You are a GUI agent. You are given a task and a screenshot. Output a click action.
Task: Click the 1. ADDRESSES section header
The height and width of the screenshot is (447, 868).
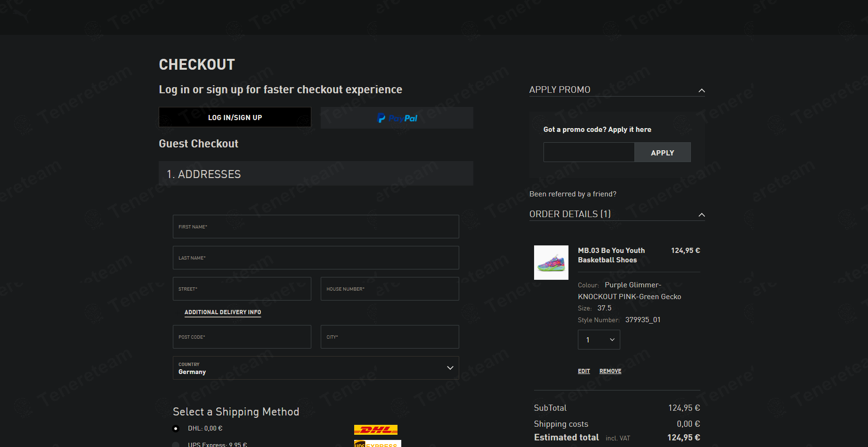point(316,173)
